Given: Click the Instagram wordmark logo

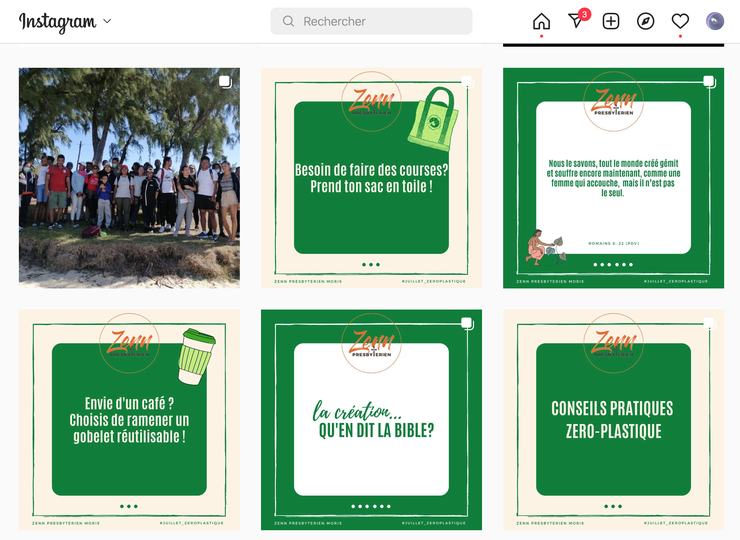Looking at the screenshot, I should pos(57,22).
